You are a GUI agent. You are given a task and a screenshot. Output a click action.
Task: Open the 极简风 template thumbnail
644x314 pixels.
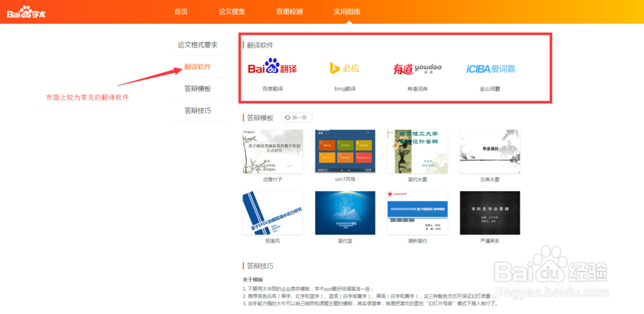point(272,213)
